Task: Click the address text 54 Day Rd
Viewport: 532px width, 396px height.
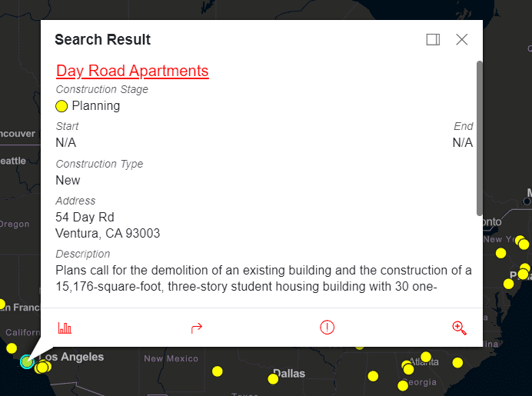Action: point(85,218)
